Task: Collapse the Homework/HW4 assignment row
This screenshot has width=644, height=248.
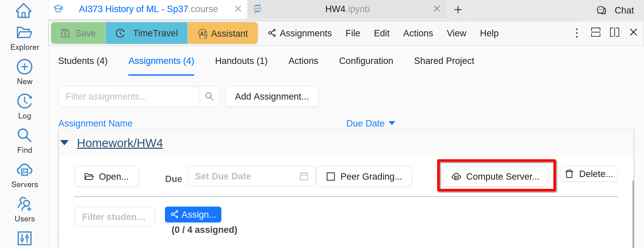Action: click(x=65, y=143)
